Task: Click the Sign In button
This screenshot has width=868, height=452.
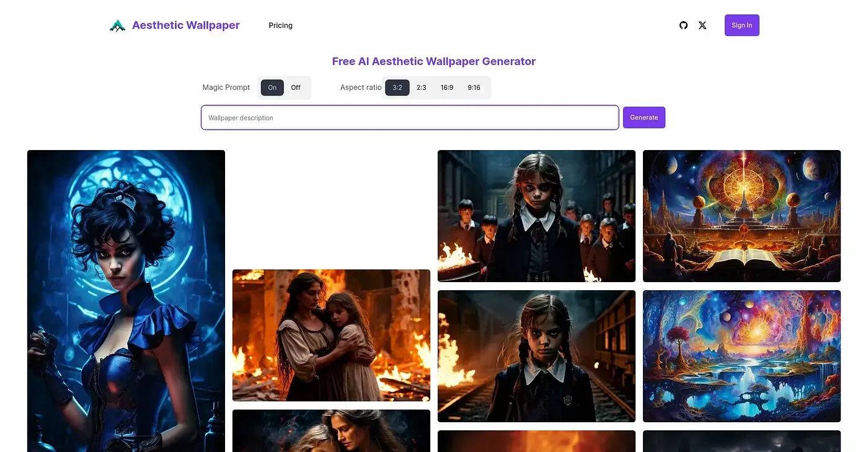Action: tap(742, 25)
